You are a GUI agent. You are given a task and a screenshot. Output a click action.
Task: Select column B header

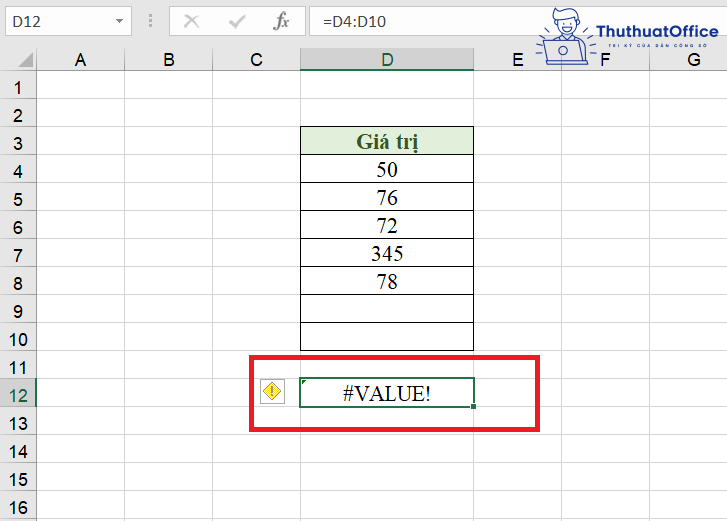tap(169, 59)
